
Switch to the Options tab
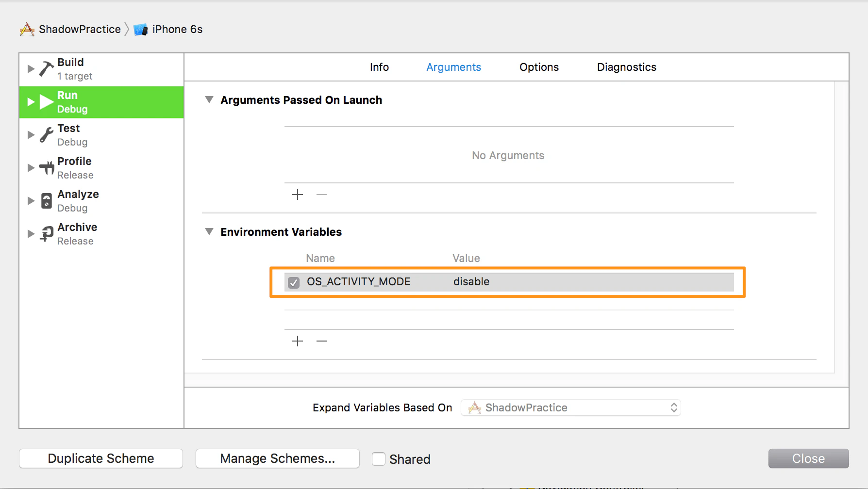tap(539, 67)
